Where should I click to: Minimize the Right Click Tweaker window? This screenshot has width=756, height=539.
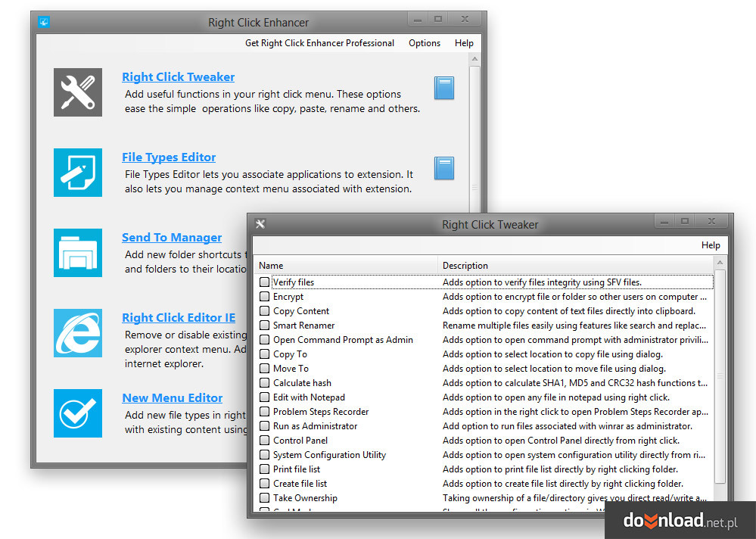664,221
